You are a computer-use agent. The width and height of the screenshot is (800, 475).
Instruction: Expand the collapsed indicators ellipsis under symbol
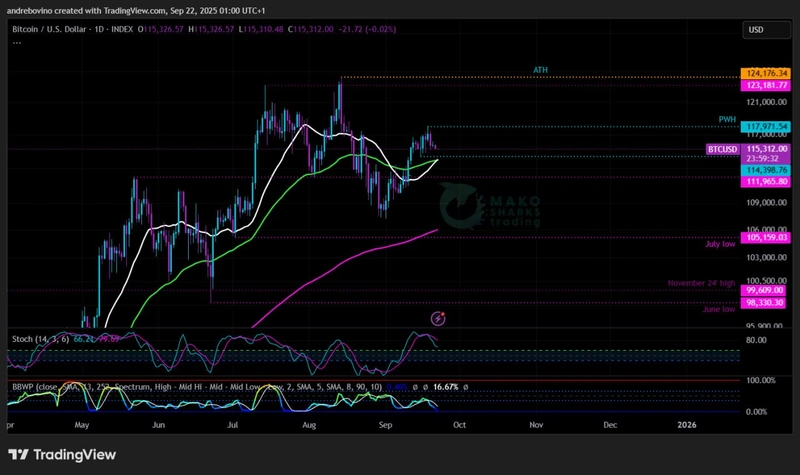pyautogui.click(x=17, y=43)
